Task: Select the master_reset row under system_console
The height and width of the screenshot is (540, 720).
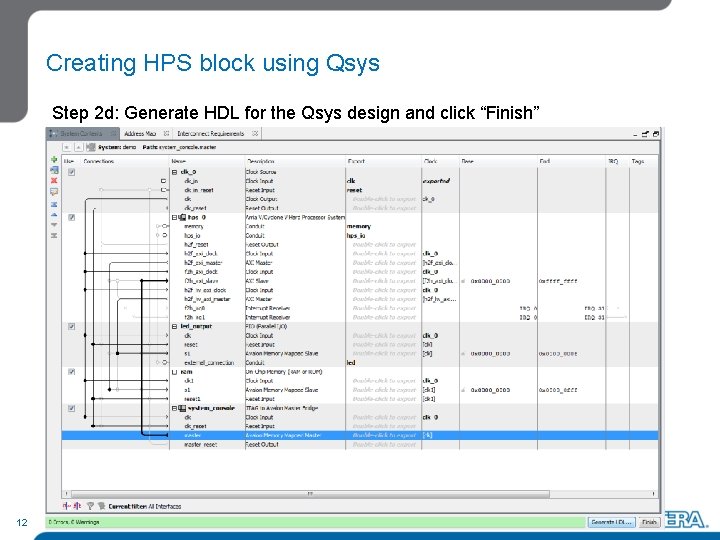Action: 360,444
